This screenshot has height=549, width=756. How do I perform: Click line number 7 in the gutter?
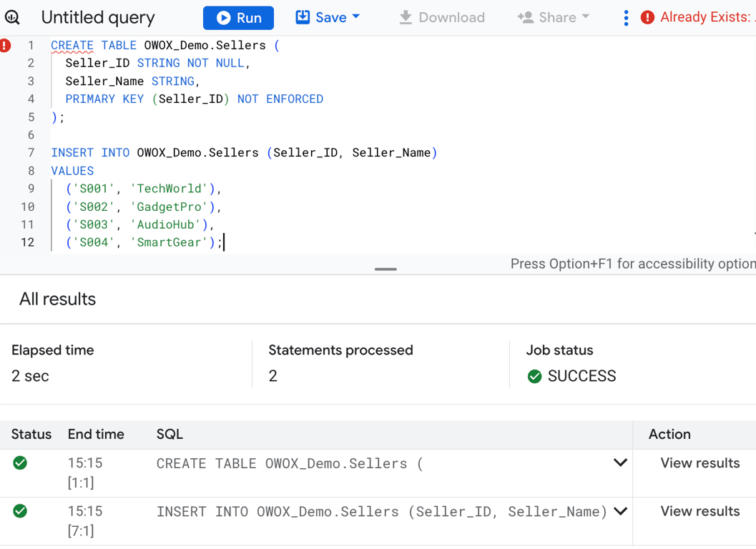pyautogui.click(x=31, y=153)
